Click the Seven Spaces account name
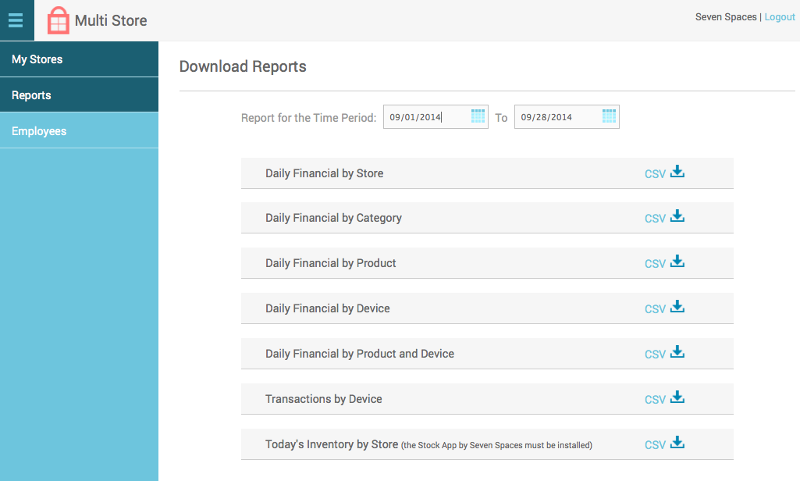This screenshot has width=800, height=481. point(726,17)
